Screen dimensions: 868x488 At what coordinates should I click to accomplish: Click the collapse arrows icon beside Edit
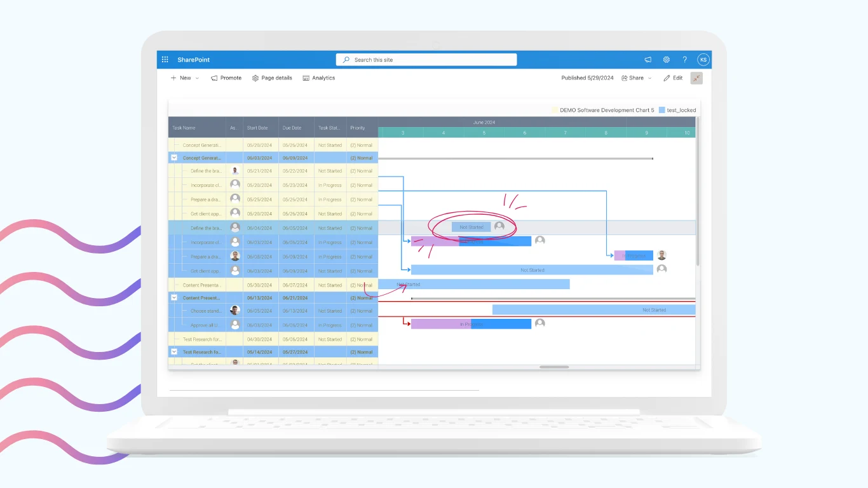(696, 78)
